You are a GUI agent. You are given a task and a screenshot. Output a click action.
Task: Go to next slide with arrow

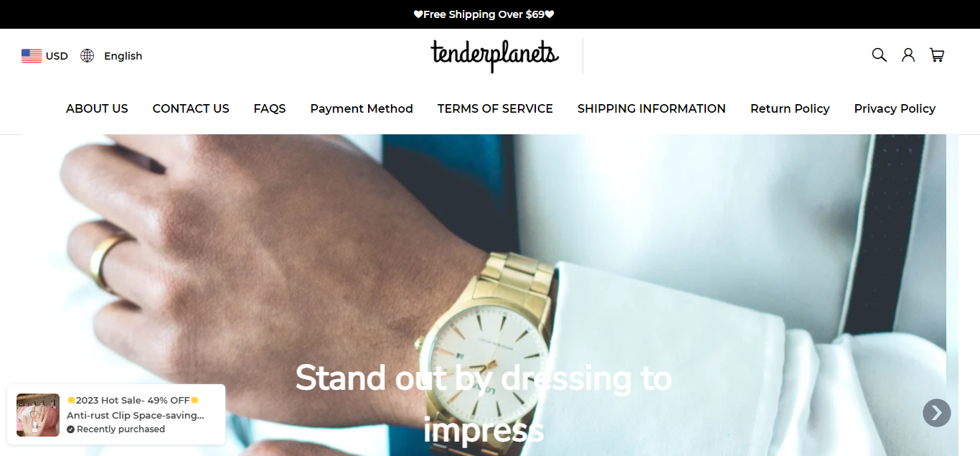pyautogui.click(x=937, y=413)
